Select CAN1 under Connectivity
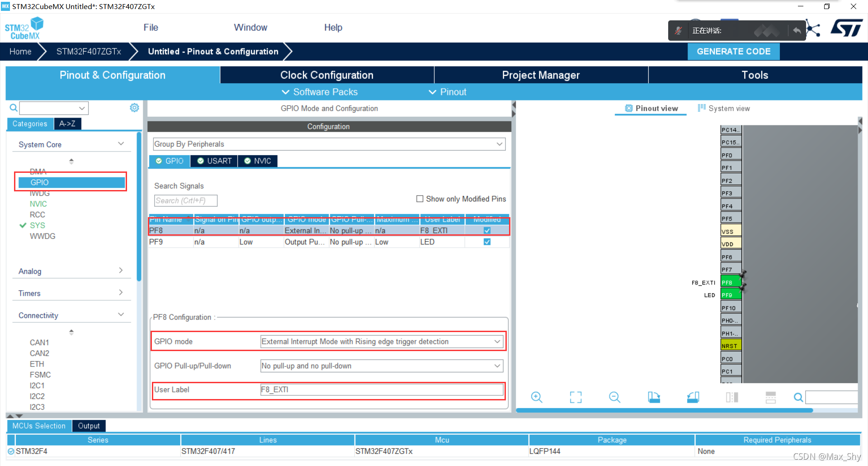This screenshot has height=466, width=868. pyautogui.click(x=39, y=342)
